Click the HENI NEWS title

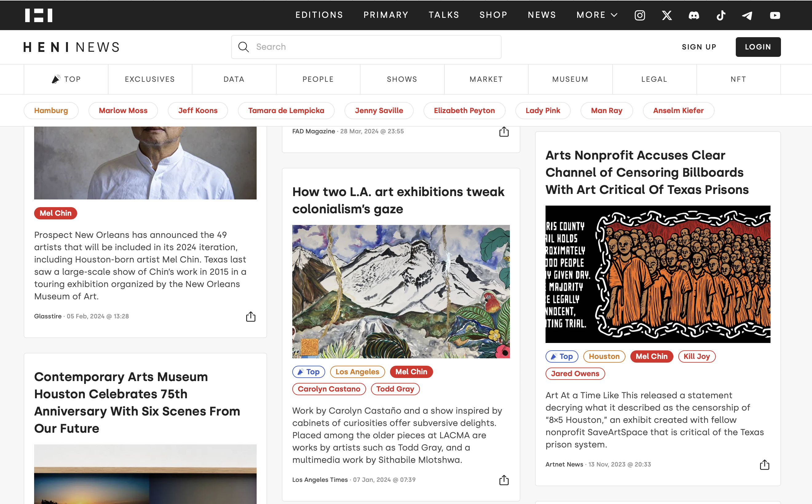point(72,47)
